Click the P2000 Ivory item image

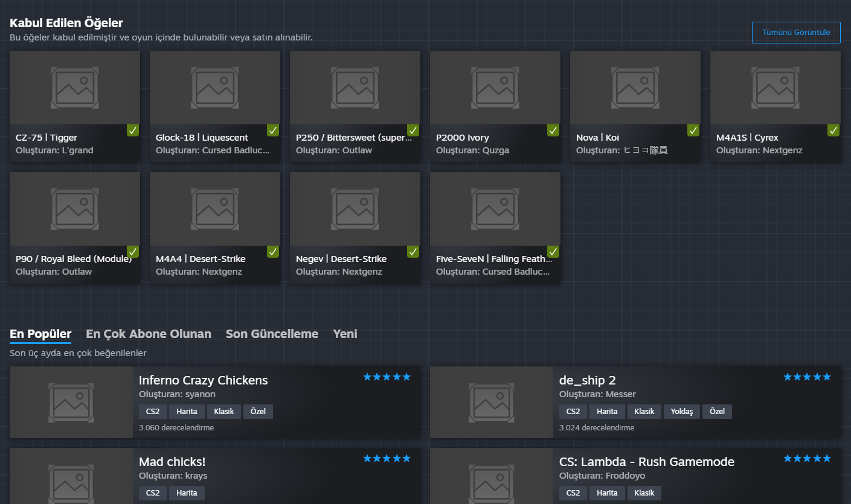(x=495, y=88)
